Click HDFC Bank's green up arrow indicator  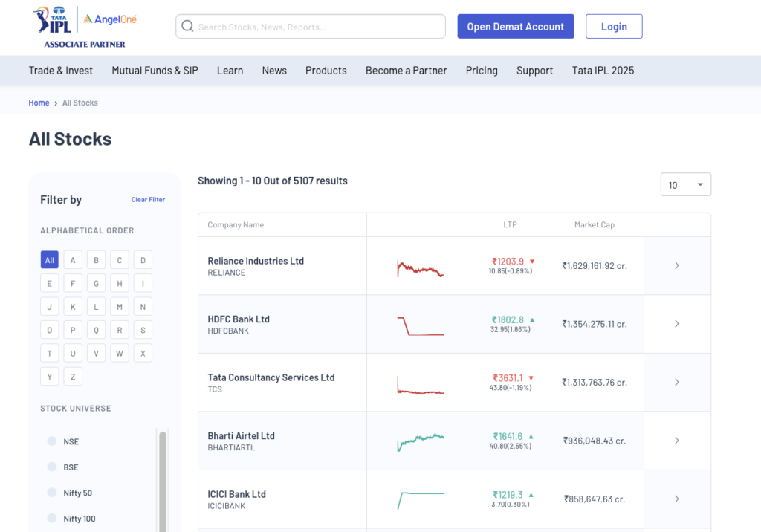pos(532,320)
